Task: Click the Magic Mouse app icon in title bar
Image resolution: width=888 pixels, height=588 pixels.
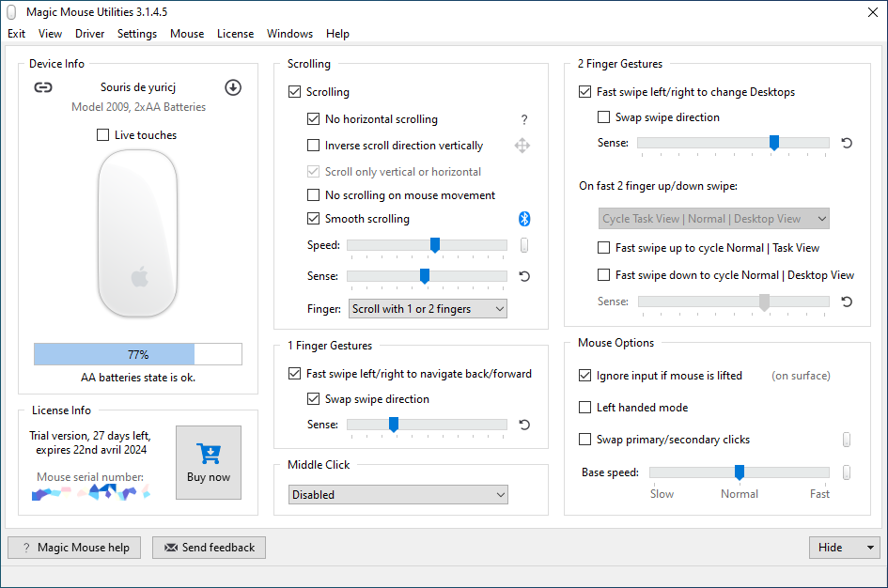Action: (x=11, y=12)
